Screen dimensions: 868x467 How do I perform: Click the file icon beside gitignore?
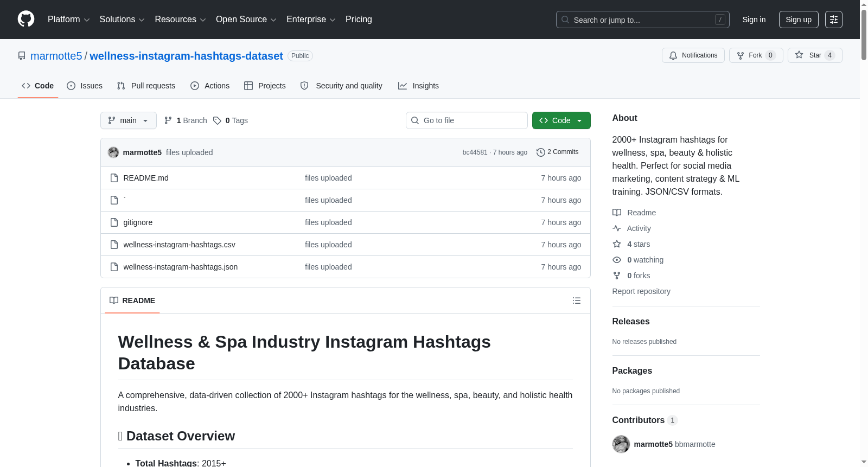point(114,222)
